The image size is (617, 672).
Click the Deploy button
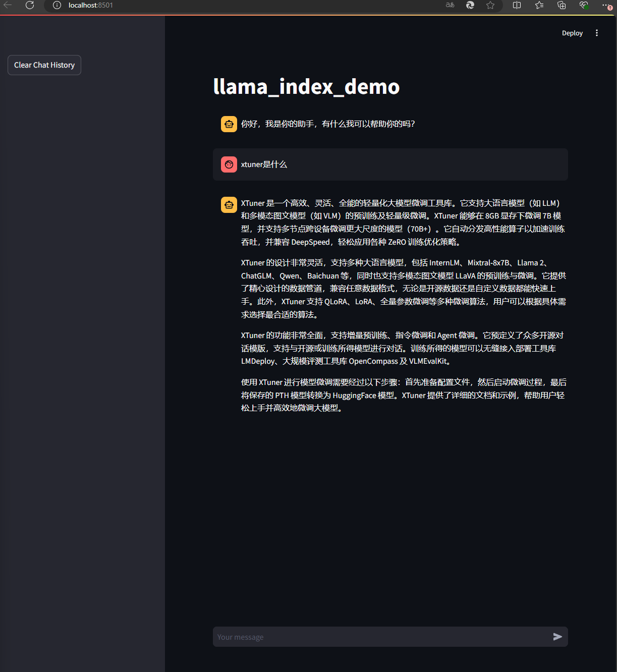tap(572, 33)
